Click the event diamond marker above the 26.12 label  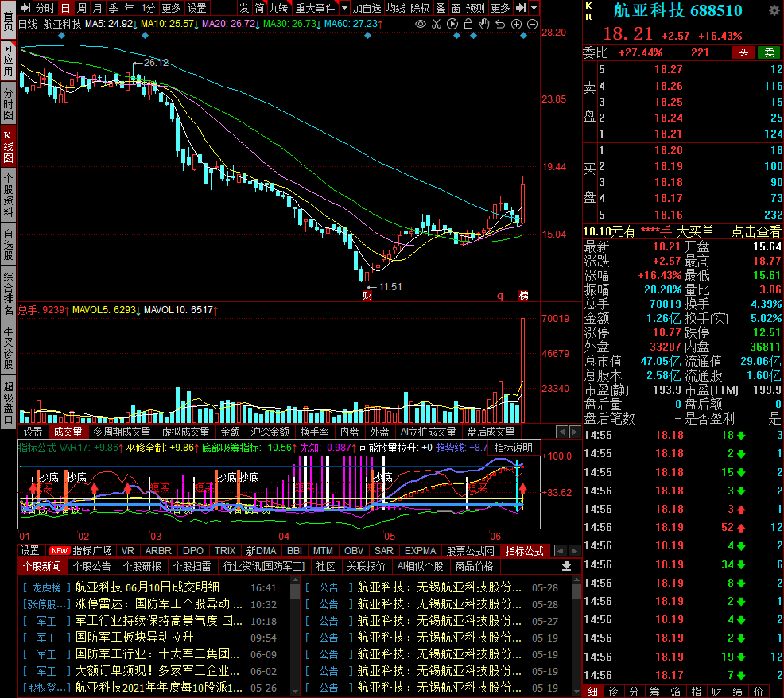click(x=145, y=36)
